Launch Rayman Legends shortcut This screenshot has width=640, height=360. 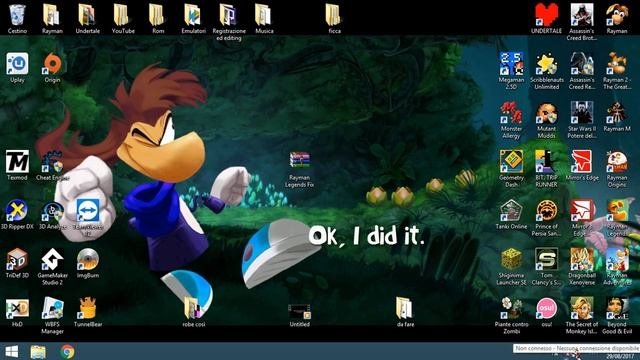click(617, 211)
